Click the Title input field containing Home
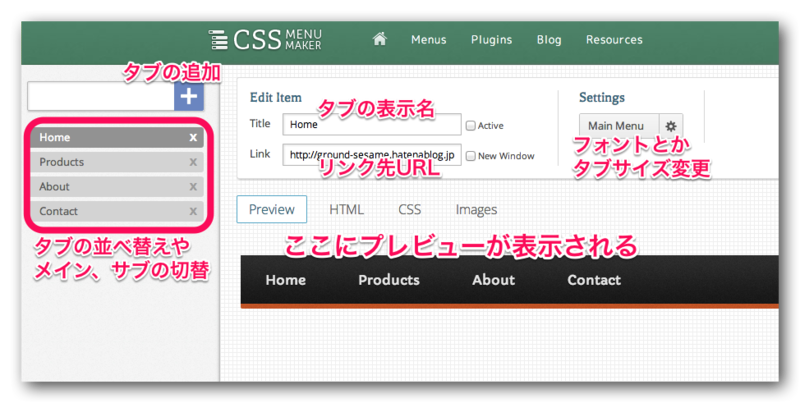Viewport: 800px width, 403px height. (372, 124)
